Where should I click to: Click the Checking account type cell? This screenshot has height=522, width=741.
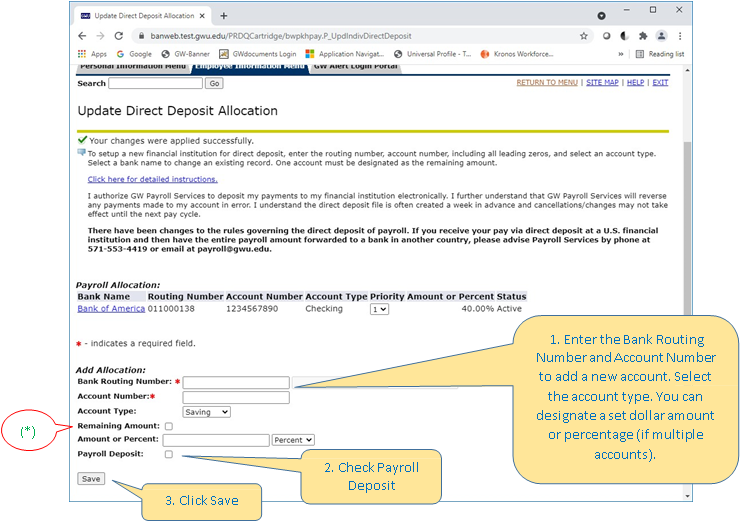(324, 308)
